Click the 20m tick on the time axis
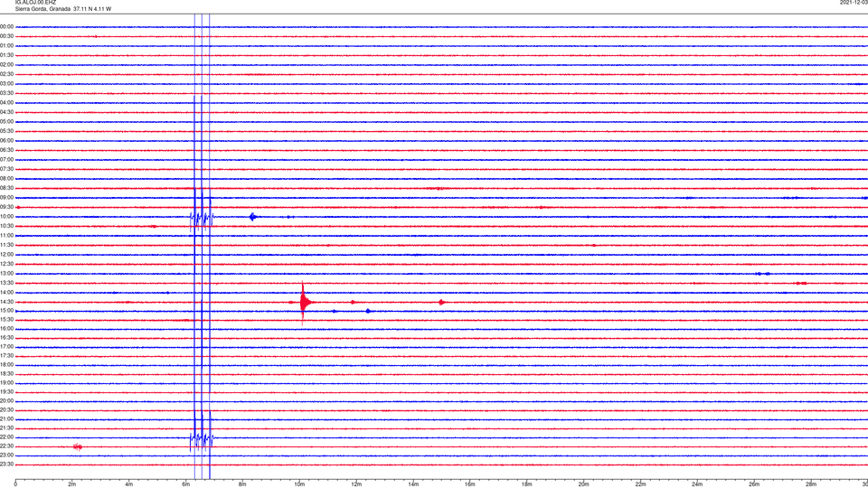Image resolution: width=868 pixels, height=488 pixels. pos(583,484)
